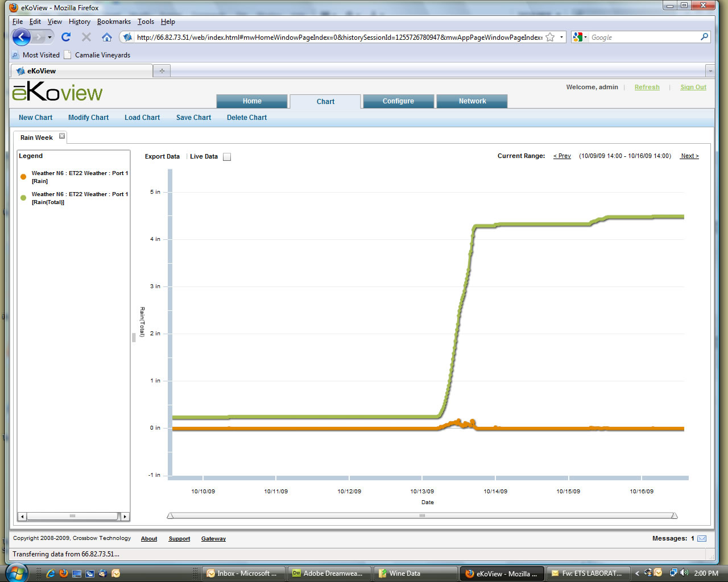Screen dimensions: 728x582
Task: Click the search magnifier icon
Action: click(704, 37)
